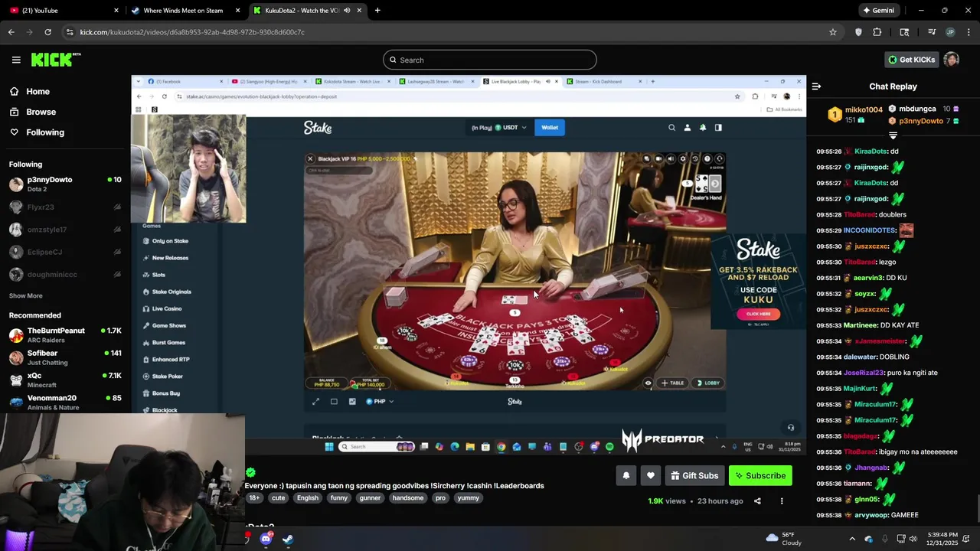
Task: Open Steam from taskbar
Action: (x=288, y=539)
